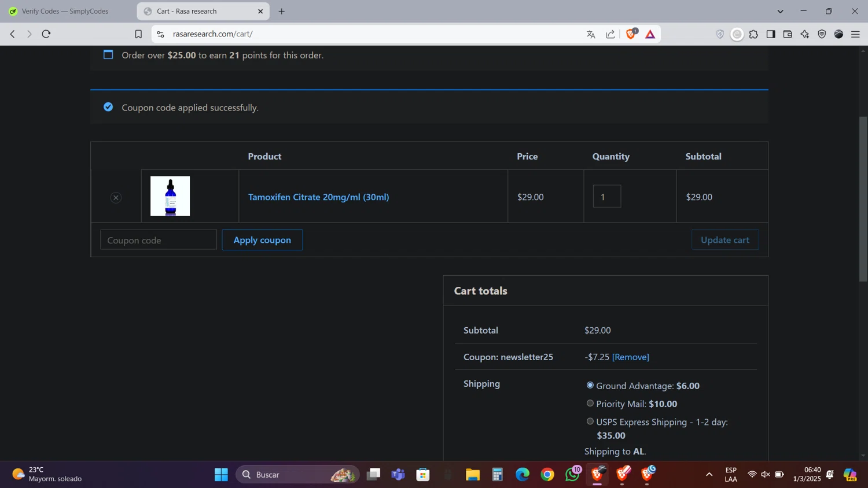Viewport: 868px width, 488px height.
Task: Click the address bar URL
Action: click(x=212, y=34)
